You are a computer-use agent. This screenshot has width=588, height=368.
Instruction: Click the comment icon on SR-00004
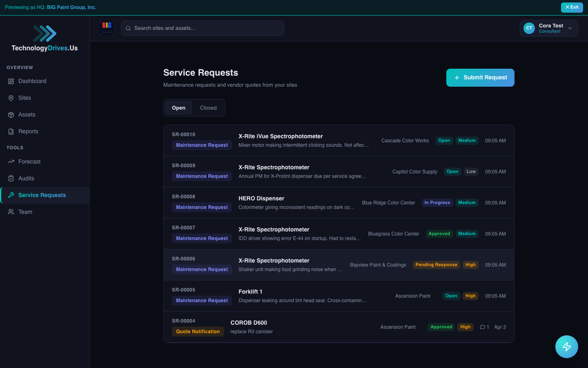(x=483, y=327)
